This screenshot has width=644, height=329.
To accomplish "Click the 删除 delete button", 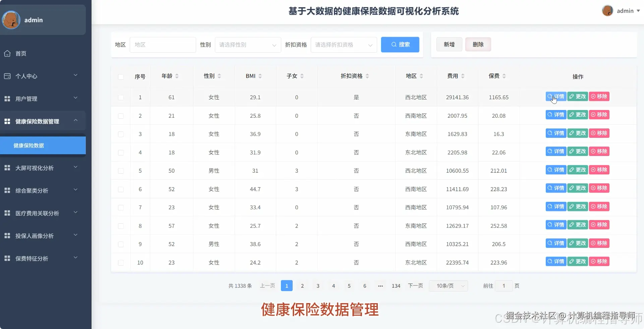I will tap(478, 44).
